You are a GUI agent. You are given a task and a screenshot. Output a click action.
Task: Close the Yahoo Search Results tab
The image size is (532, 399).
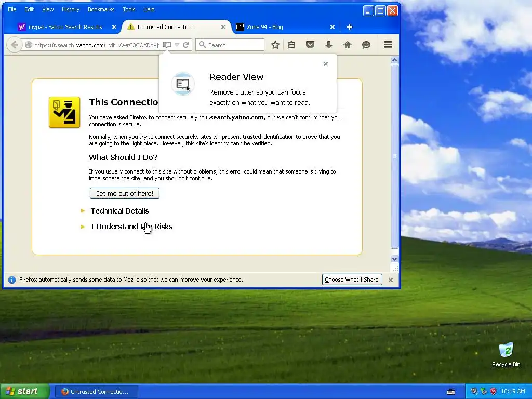(114, 27)
